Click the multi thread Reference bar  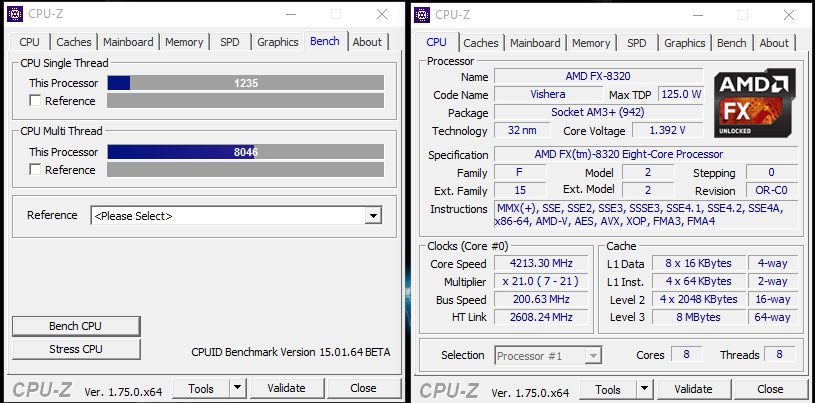[x=245, y=170]
